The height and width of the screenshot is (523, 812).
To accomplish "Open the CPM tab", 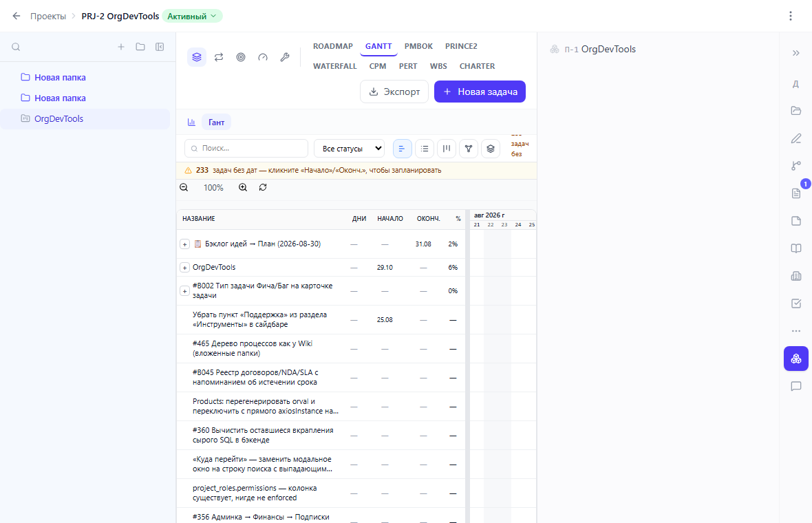I will (x=378, y=66).
